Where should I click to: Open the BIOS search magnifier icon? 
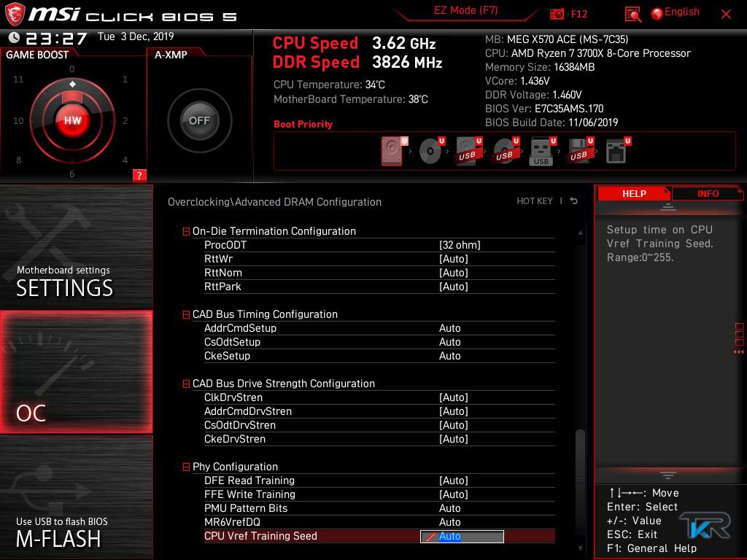click(x=632, y=15)
